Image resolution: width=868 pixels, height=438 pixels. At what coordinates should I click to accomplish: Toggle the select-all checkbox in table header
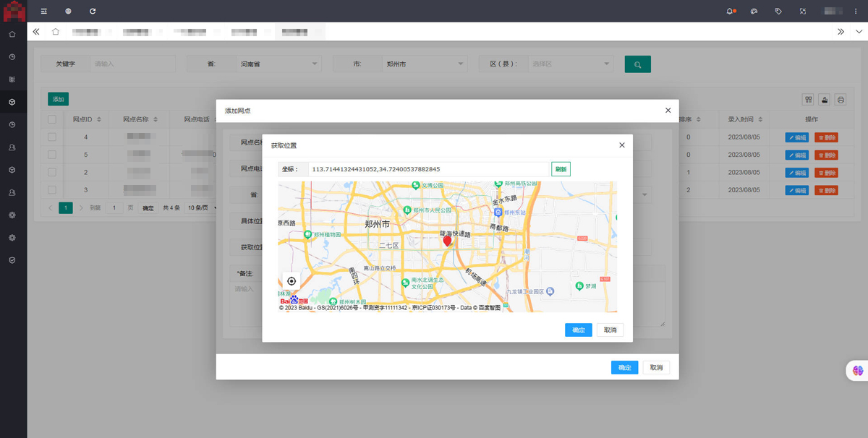[x=52, y=119]
